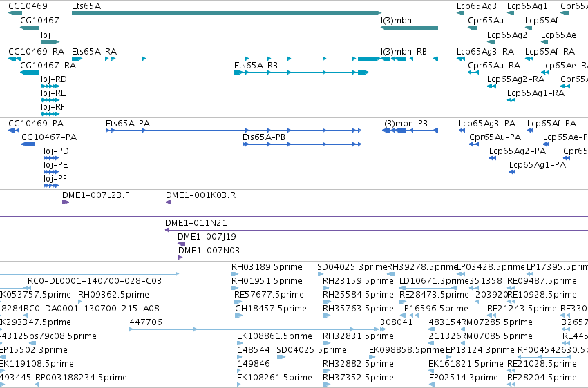Image resolution: width=588 pixels, height=388 pixels.
Task: Select the loj-PE protein label
Action: click(55, 165)
